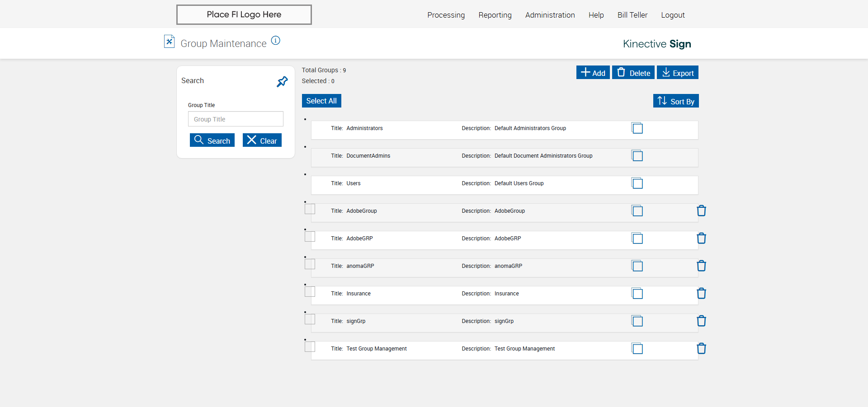
Task: Expand the Reporting menu
Action: click(495, 15)
